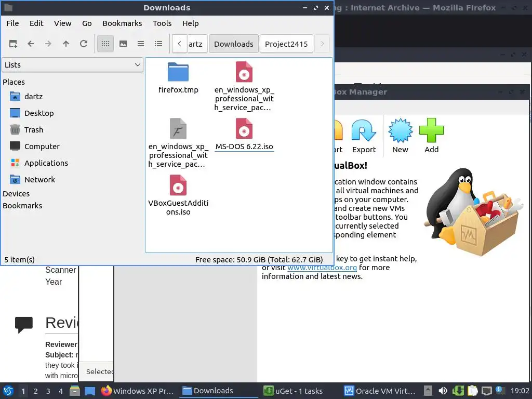The image size is (532, 399).
Task: Click '5 item(s)' status bar text
Action: click(x=19, y=260)
